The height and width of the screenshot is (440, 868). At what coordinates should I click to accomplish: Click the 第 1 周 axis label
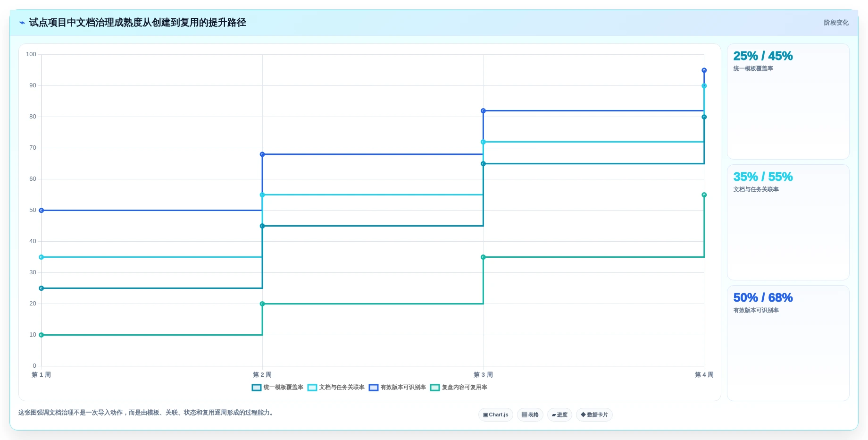(41, 375)
